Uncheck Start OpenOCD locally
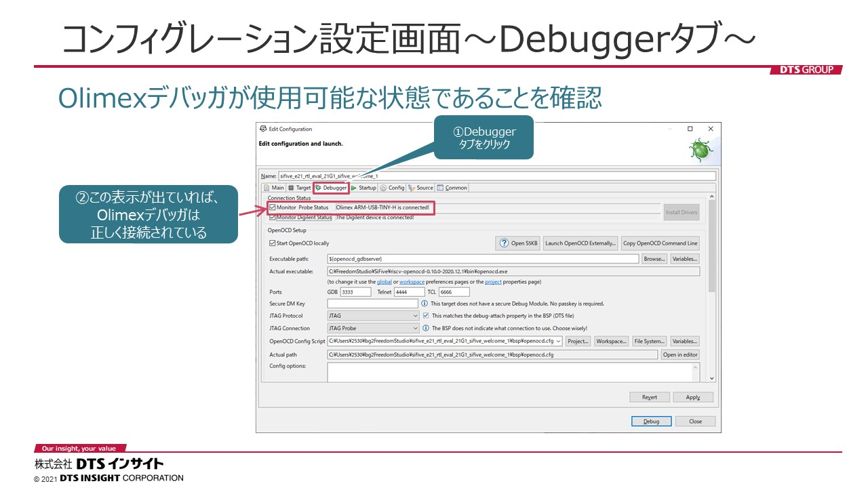Image resolution: width=868 pixels, height=488 pixels. [x=273, y=243]
